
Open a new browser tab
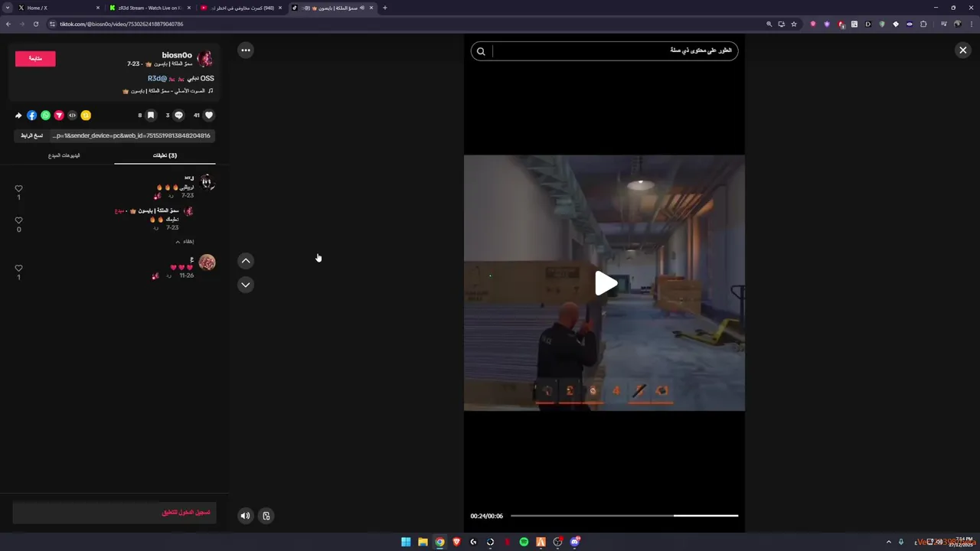pos(385,8)
